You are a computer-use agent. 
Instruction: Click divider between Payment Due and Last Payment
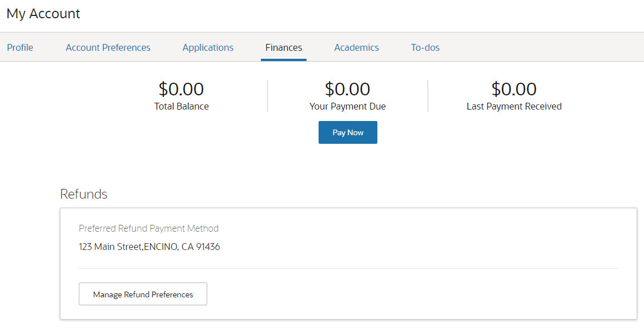pyautogui.click(x=428, y=96)
